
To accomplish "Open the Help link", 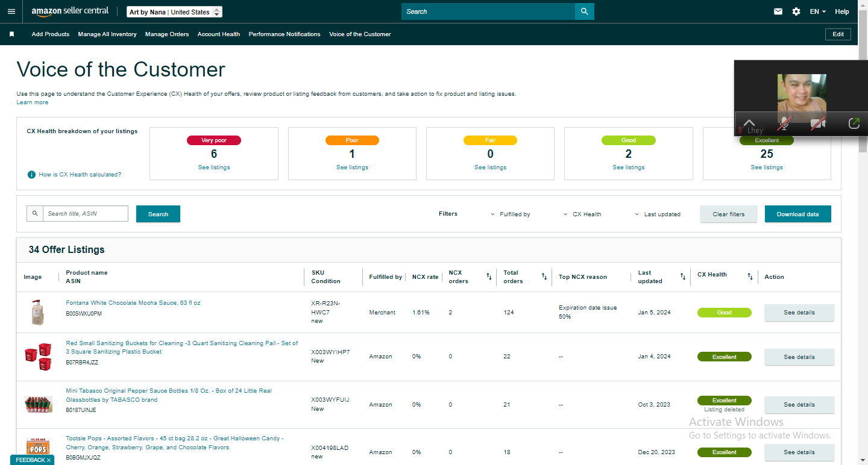I will point(842,11).
